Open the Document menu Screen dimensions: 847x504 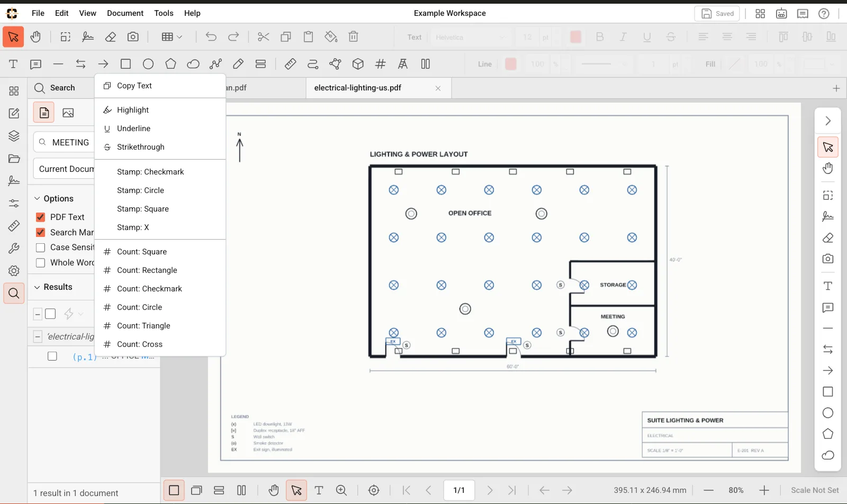(125, 13)
